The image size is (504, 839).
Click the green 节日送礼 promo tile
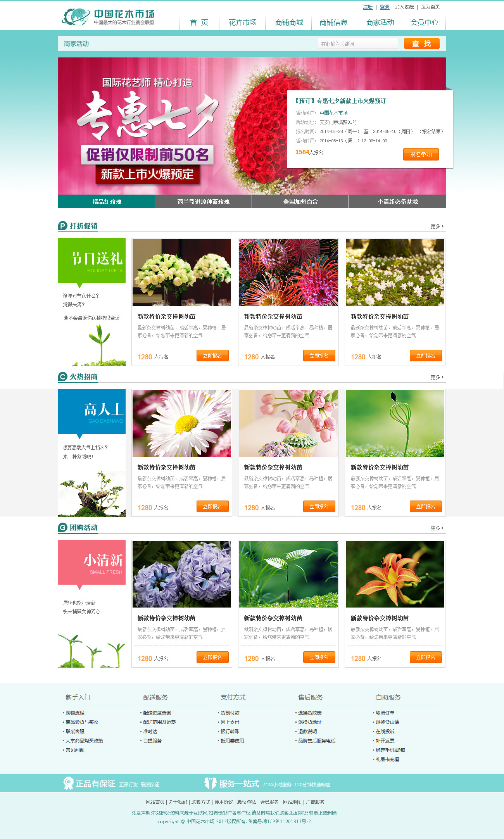click(92, 261)
